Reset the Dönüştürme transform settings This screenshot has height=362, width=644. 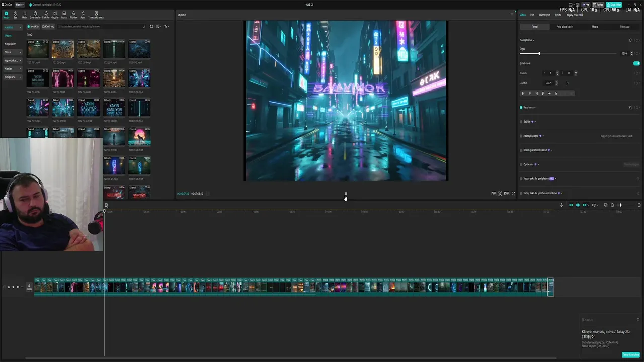point(630,40)
